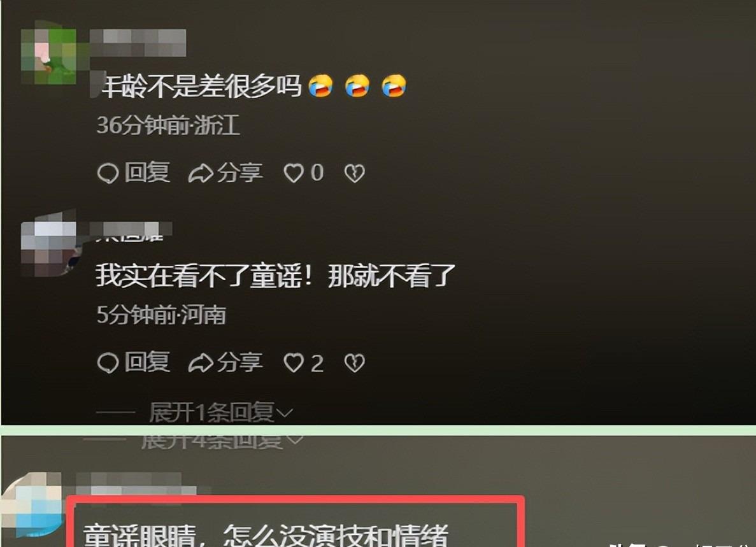Tap the reply bubble icon under 河南 comment
Viewport: 756px width, 547px height.
pos(108,363)
